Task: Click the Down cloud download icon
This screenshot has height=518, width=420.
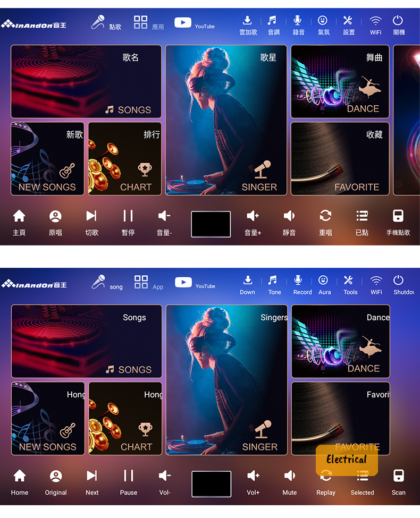Action: click(x=247, y=281)
